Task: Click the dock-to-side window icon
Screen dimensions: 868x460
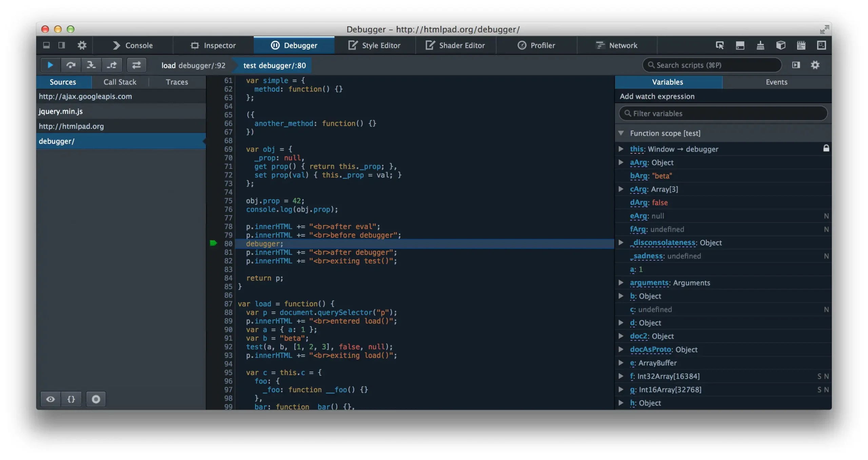Action: [x=61, y=45]
